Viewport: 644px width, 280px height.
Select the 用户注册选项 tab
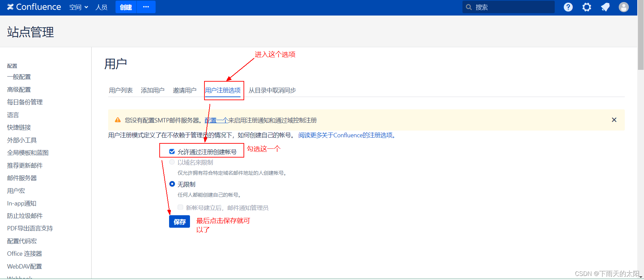pos(223,90)
